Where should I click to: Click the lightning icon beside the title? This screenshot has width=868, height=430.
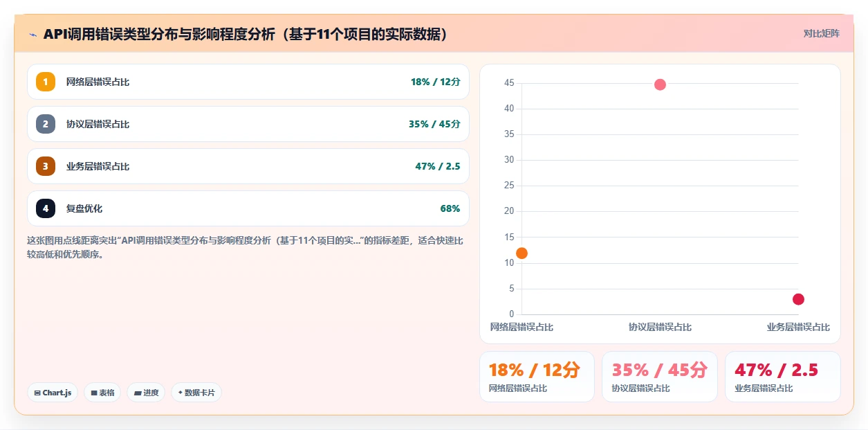click(33, 34)
